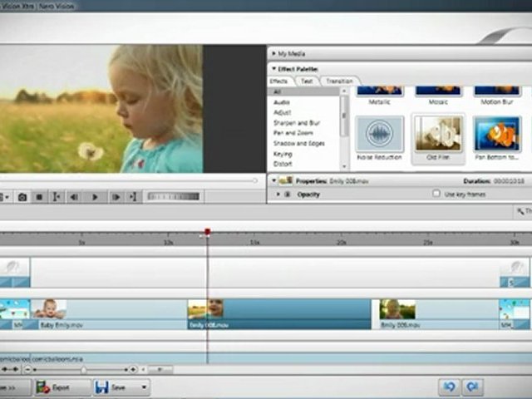The height and width of the screenshot is (399, 532).
Task: Click the Undo arrow button
Action: tap(450, 387)
